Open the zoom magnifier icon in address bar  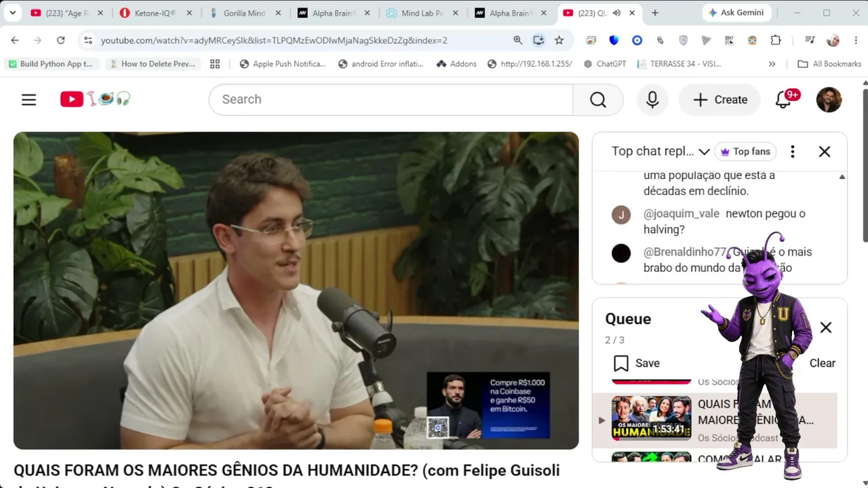pyautogui.click(x=518, y=41)
